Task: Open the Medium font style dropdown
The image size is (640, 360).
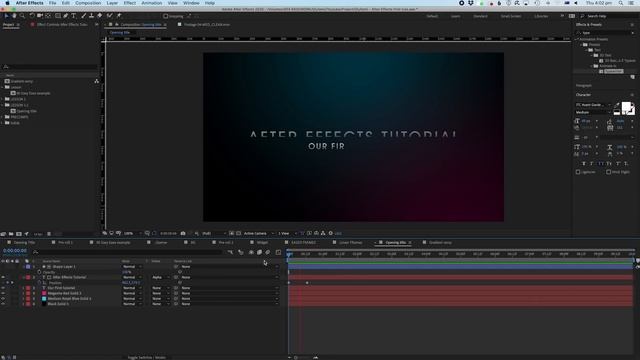Action: click(x=593, y=112)
